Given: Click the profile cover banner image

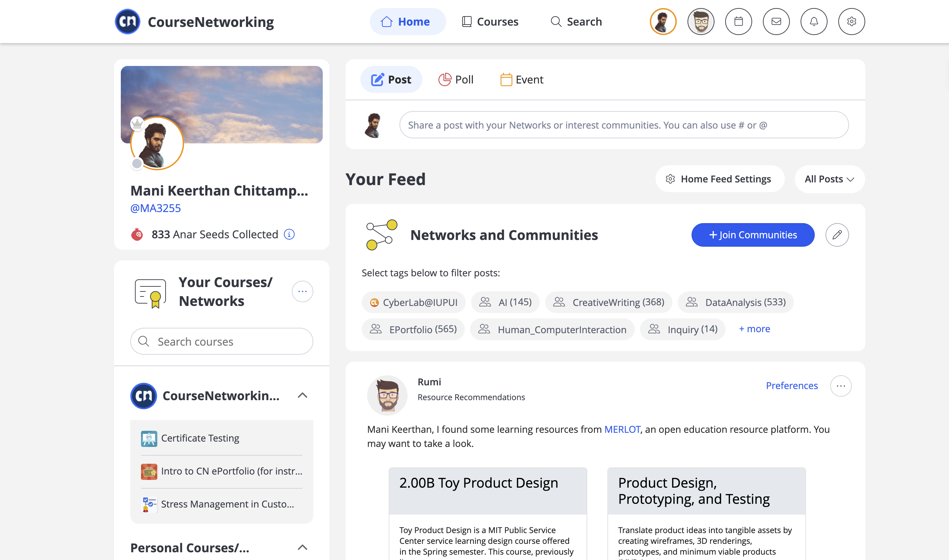Looking at the screenshot, I should pos(222,104).
